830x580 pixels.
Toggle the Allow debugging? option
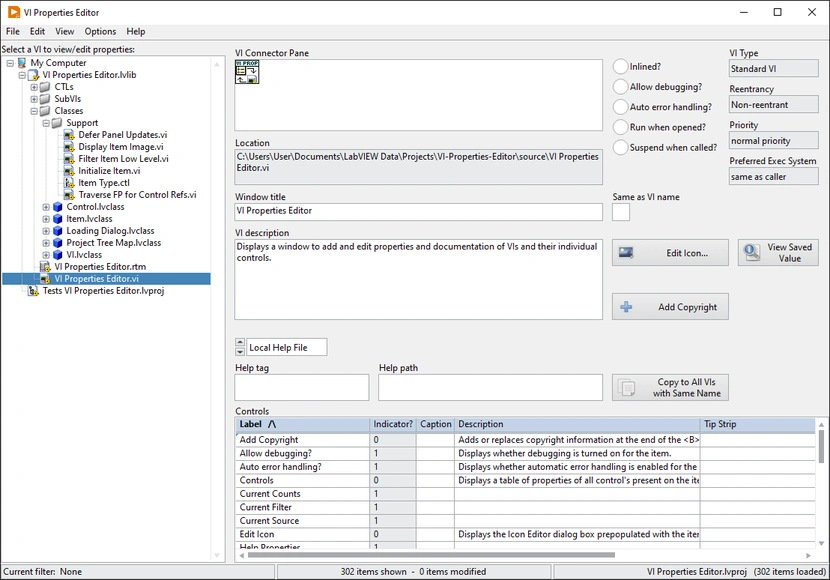point(620,87)
